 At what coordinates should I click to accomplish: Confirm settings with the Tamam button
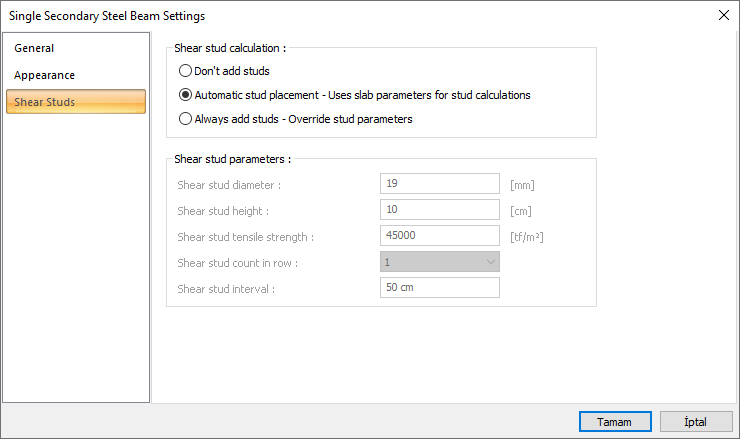(614, 422)
